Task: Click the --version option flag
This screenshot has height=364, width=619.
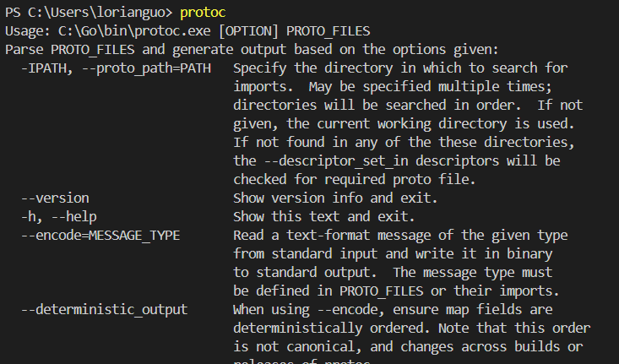Action: (55, 198)
